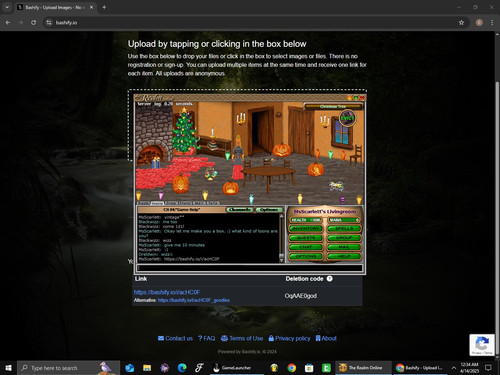
Task: Open the Contact us link
Action: (x=175, y=338)
